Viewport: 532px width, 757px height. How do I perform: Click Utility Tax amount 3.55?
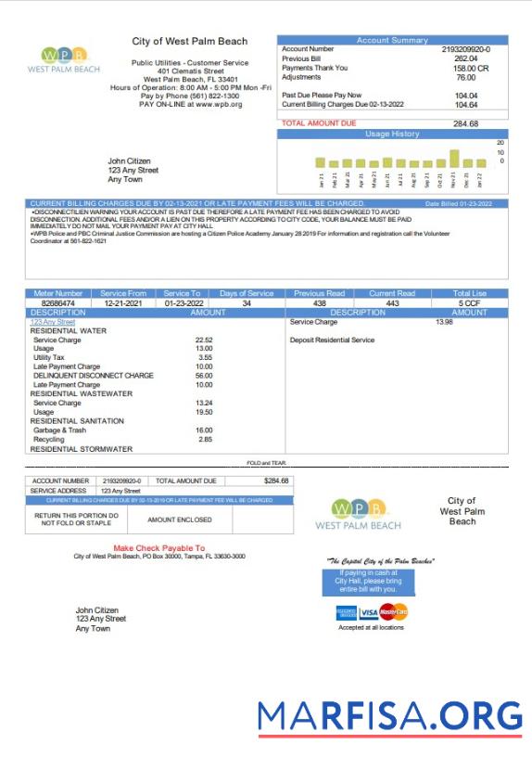(x=206, y=358)
